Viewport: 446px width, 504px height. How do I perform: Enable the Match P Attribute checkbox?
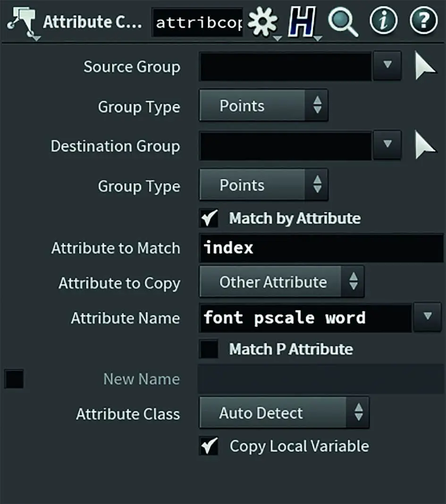209,349
